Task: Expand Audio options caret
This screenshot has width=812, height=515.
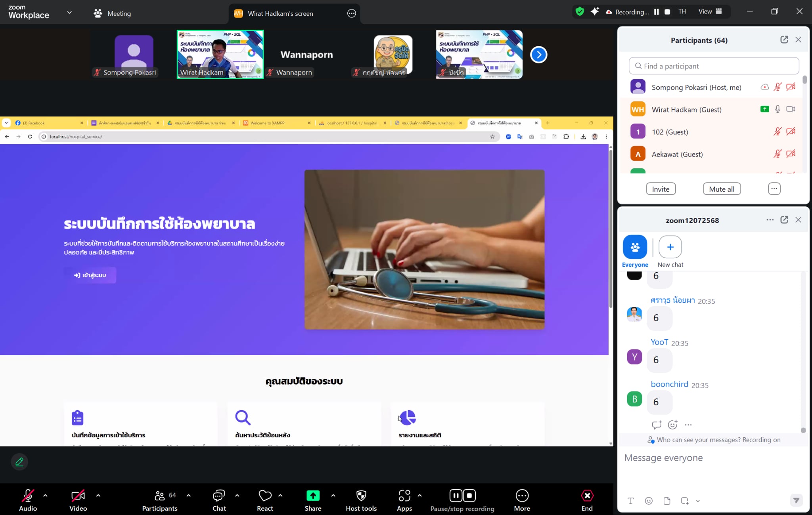Action: tap(45, 496)
